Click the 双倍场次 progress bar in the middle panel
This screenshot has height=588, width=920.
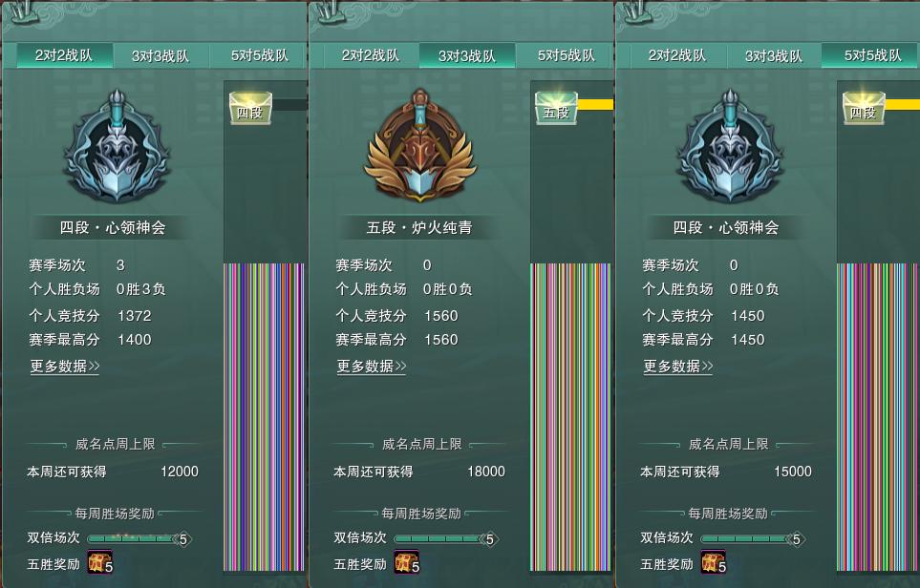(446, 538)
